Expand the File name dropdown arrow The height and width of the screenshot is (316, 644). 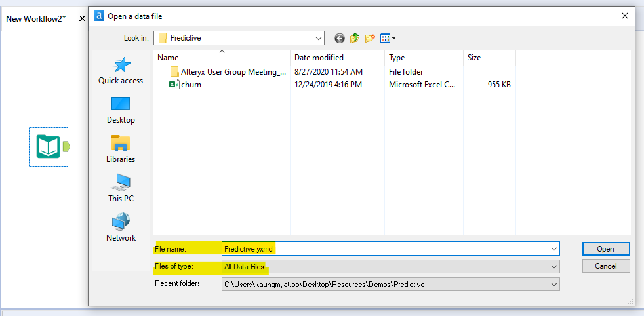point(554,248)
